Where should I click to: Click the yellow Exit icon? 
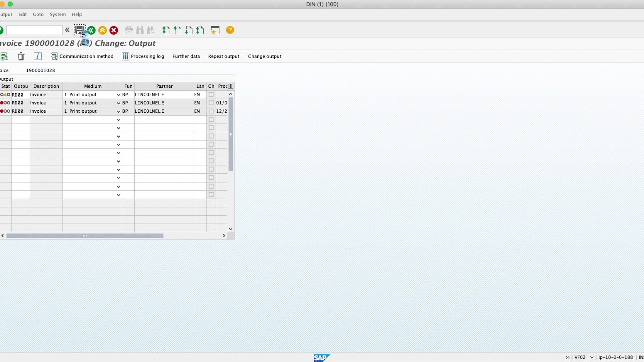pyautogui.click(x=102, y=30)
